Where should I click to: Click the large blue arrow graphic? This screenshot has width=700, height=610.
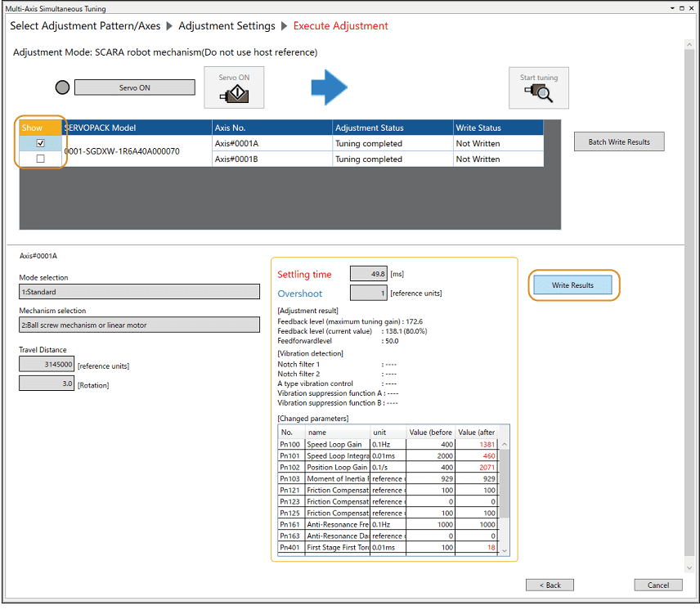tap(330, 87)
